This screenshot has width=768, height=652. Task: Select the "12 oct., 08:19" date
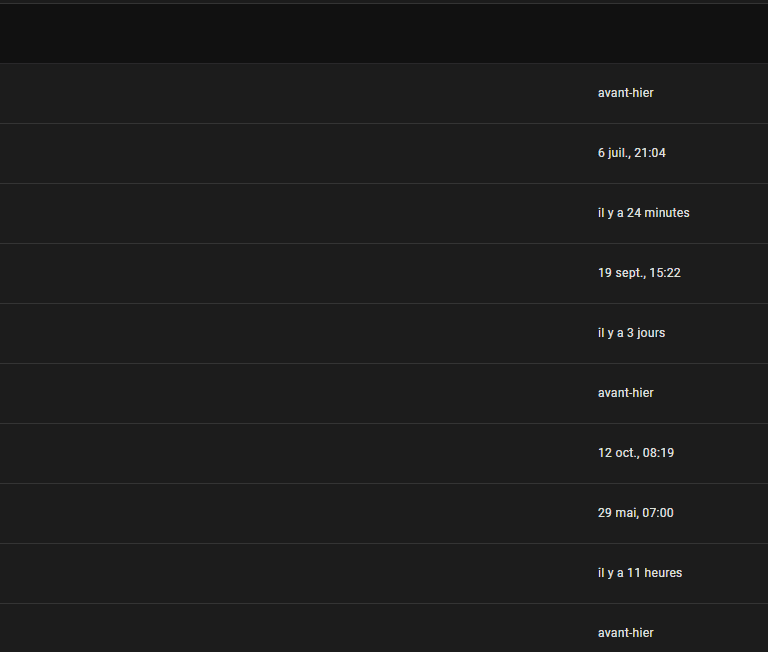pos(635,453)
